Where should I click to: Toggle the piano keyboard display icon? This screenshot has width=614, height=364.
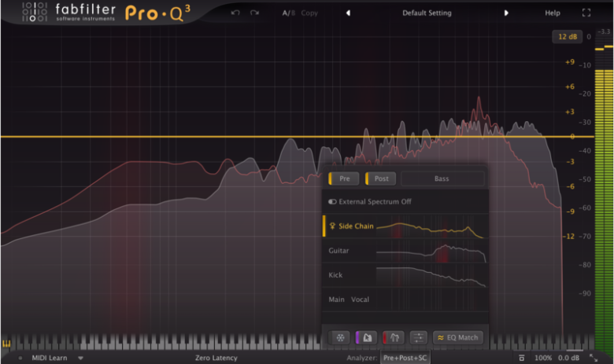tap(6, 344)
